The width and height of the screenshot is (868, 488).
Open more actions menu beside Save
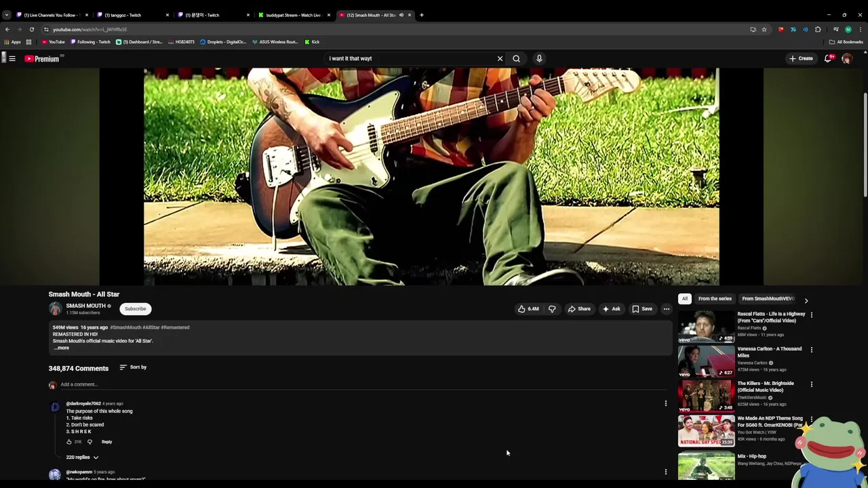[667, 309]
